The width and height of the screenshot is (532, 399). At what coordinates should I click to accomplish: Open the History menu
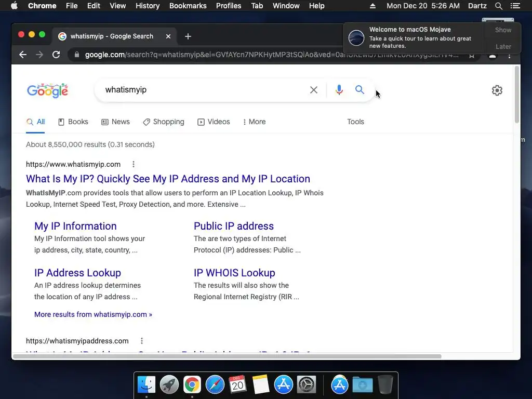click(148, 6)
